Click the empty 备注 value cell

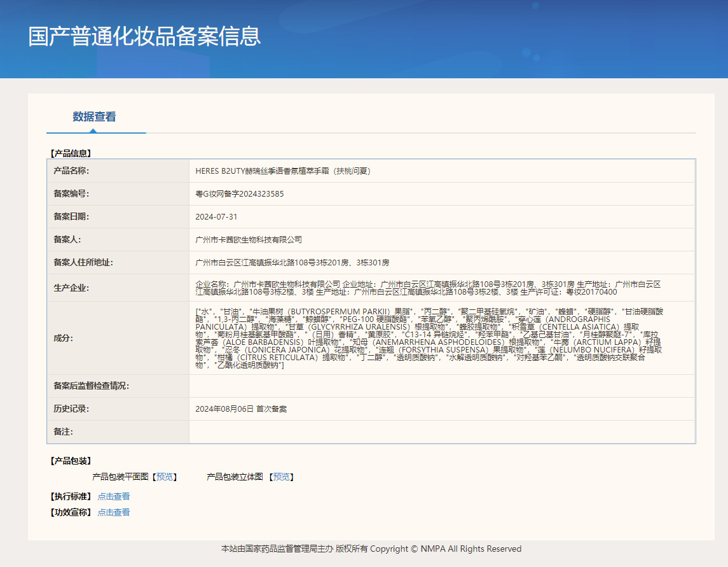[441, 431]
